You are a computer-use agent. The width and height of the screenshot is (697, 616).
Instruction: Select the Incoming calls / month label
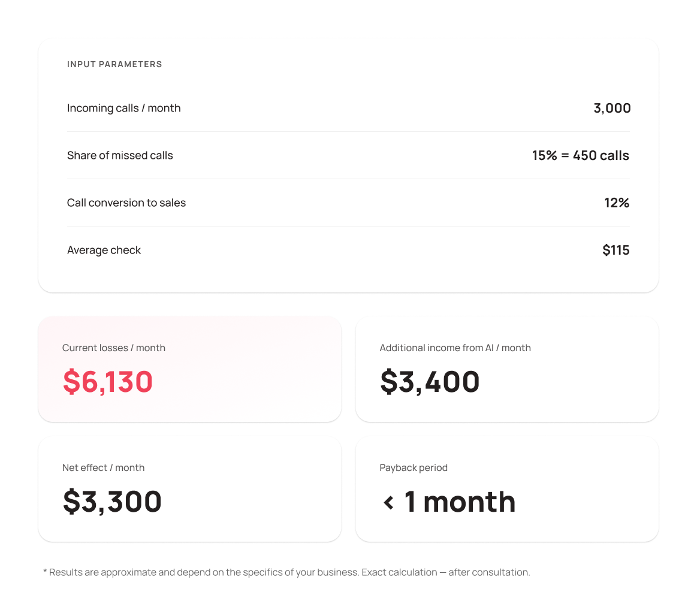coord(123,108)
